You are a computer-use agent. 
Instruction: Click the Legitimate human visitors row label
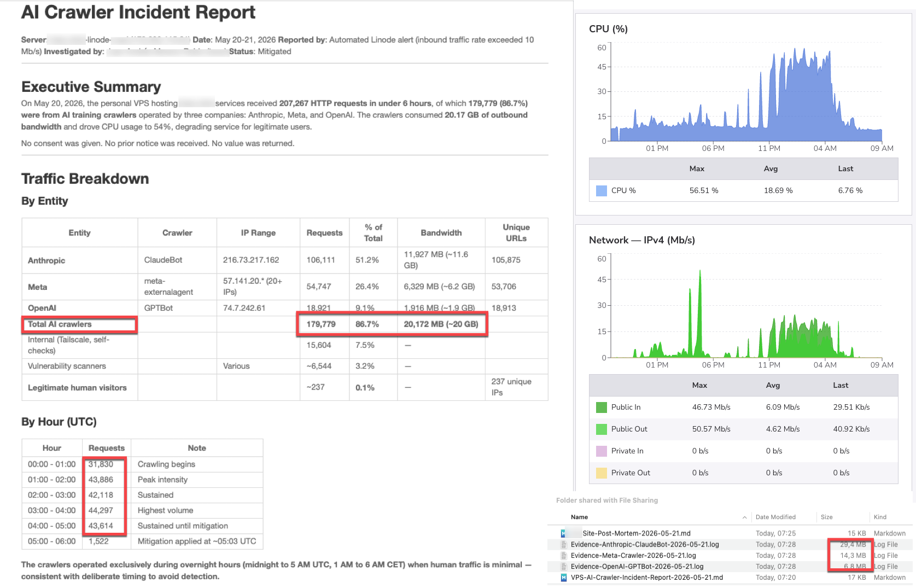(77, 387)
